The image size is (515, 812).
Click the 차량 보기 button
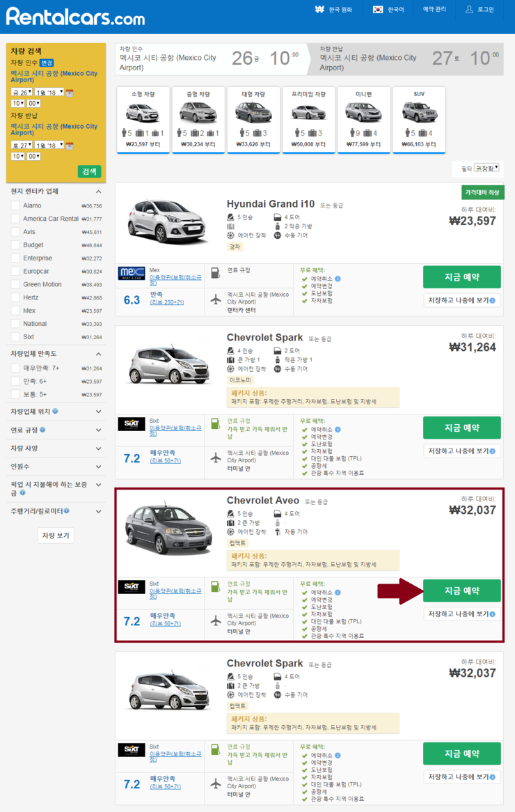point(56,536)
